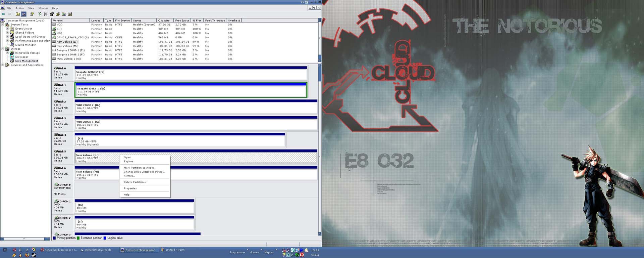Open the Mapper taskbar toolbar

click(269, 252)
